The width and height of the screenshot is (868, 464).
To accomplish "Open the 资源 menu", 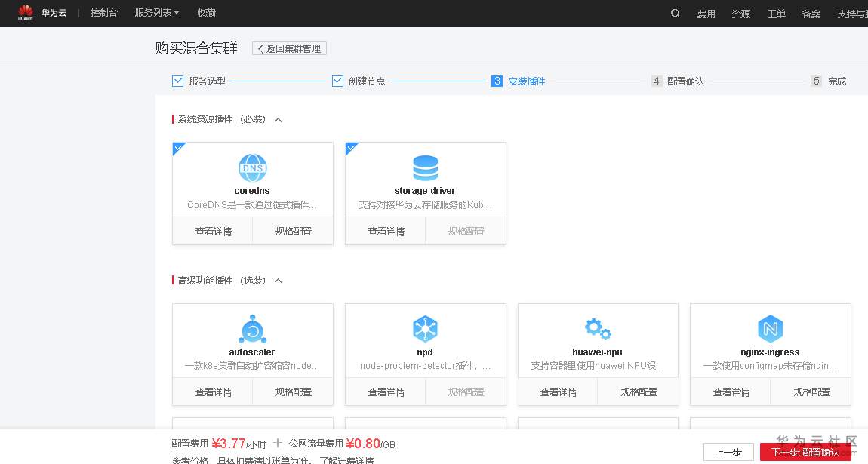I will [740, 14].
